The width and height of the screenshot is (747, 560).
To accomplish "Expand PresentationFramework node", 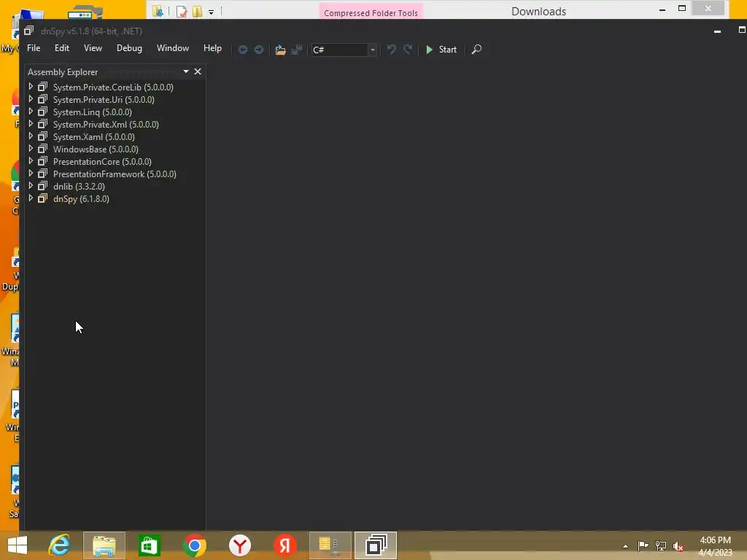I will point(31,174).
